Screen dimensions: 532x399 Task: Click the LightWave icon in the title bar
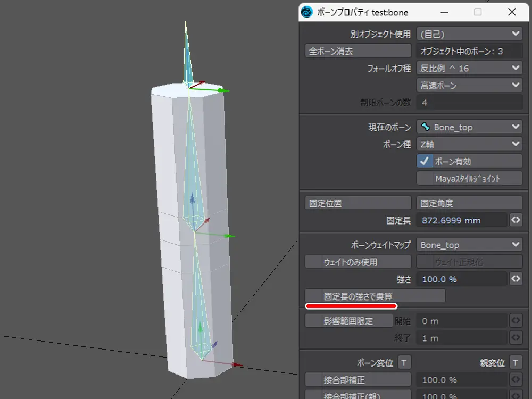point(307,12)
